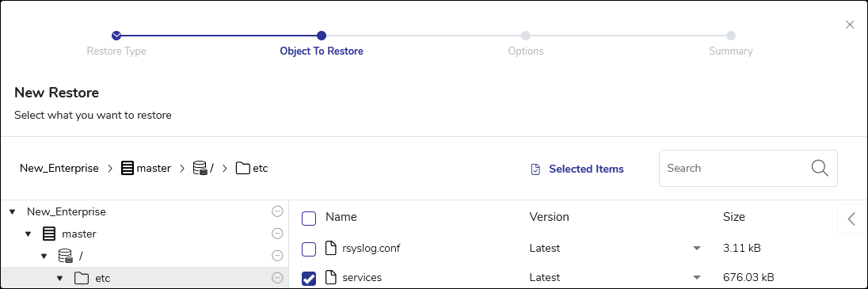
Task: Open the Selected Items link
Action: click(x=586, y=169)
